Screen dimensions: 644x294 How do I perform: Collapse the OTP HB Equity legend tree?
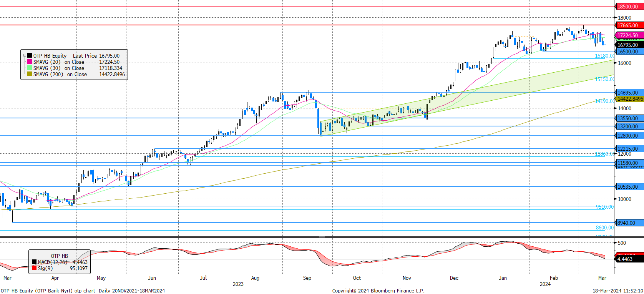25,55
